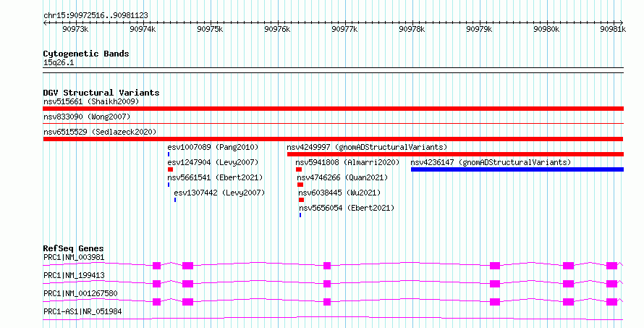
Task: Open the nsv833090 (Wong2007) variant label
Action: coord(87,117)
